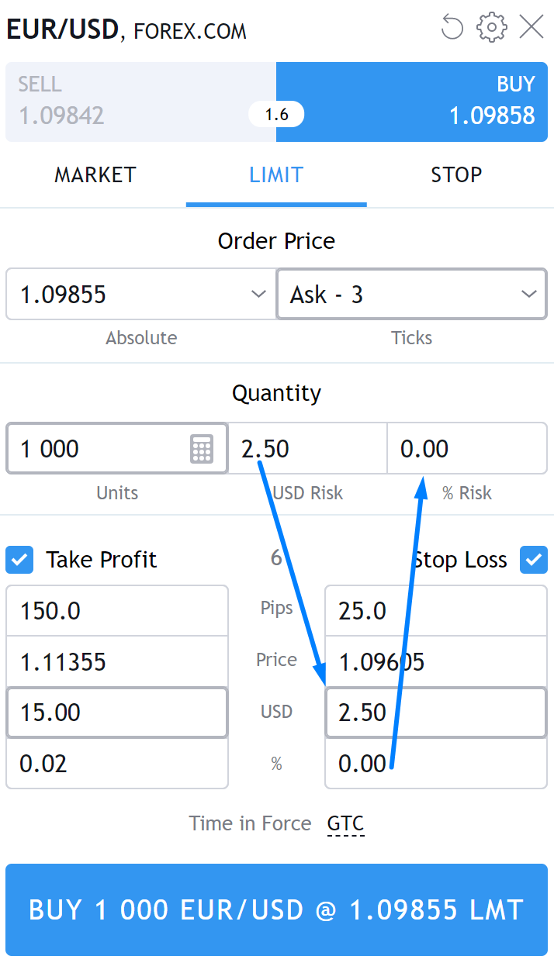This screenshot has width=554, height=980.
Task: Open the order panel settings gear
Action: 491,28
